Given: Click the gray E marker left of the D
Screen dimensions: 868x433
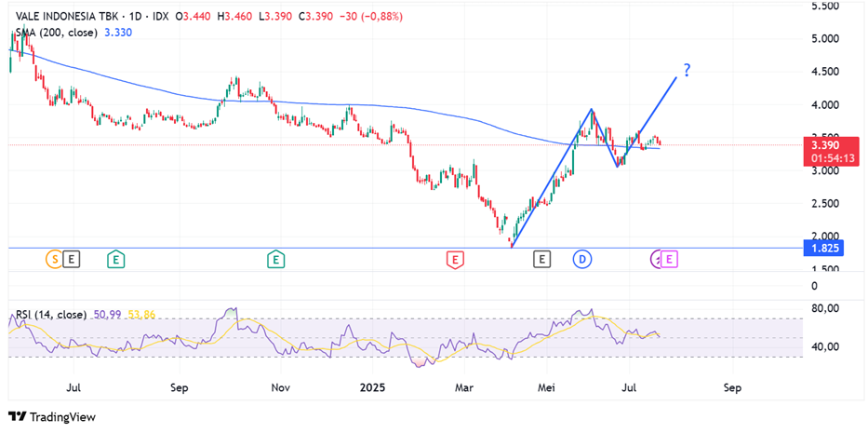Looking at the screenshot, I should tap(541, 259).
